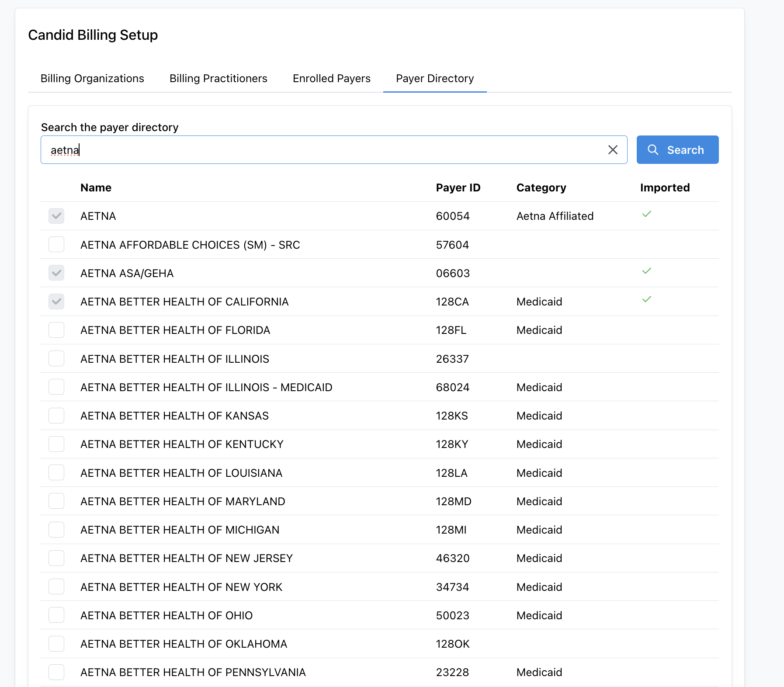
Task: Select the Louisiana payer checkbox
Action: pyautogui.click(x=56, y=472)
